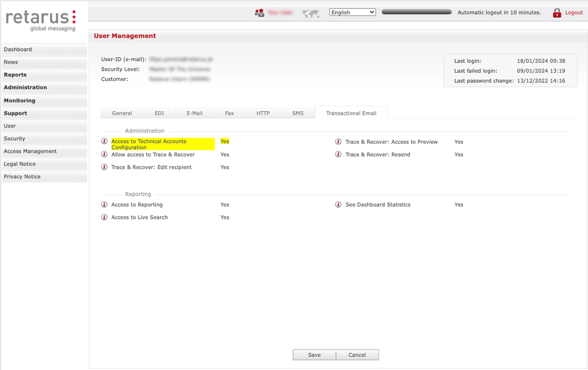Open the English language dropdown
This screenshot has width=588, height=370.
coord(352,12)
